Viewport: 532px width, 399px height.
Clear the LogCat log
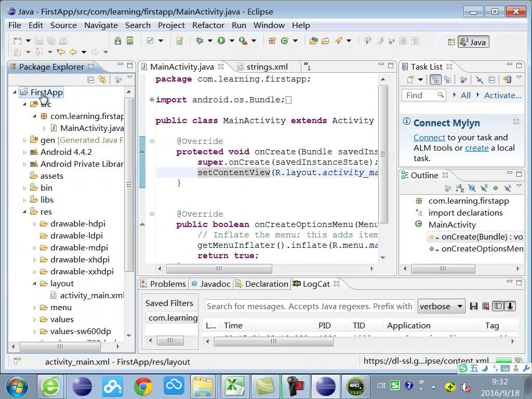tap(486, 307)
